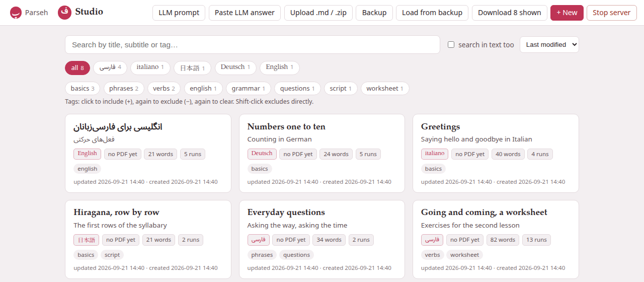Toggle the worksheet 1 tag filter
644x282 pixels.
(x=385, y=89)
